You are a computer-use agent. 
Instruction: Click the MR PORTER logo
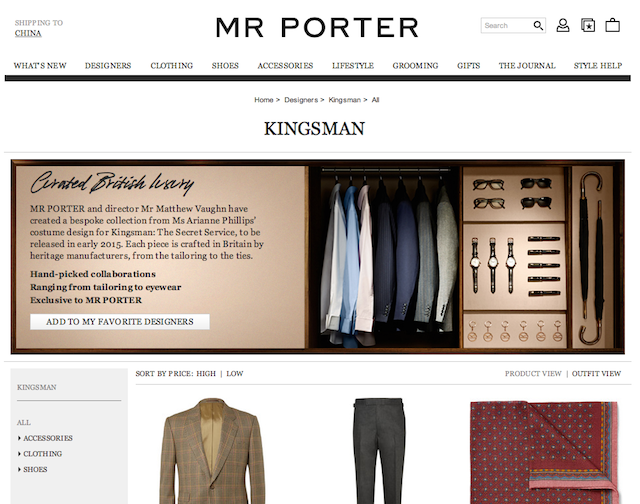pos(317,28)
